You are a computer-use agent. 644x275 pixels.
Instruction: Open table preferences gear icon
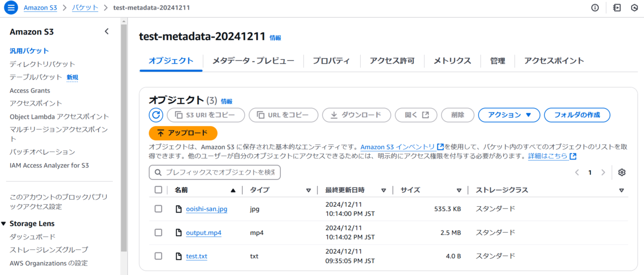tap(622, 172)
